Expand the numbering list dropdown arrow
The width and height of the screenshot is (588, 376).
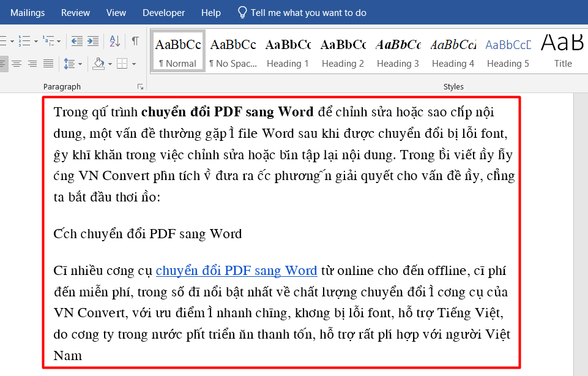pyautogui.click(x=35, y=41)
